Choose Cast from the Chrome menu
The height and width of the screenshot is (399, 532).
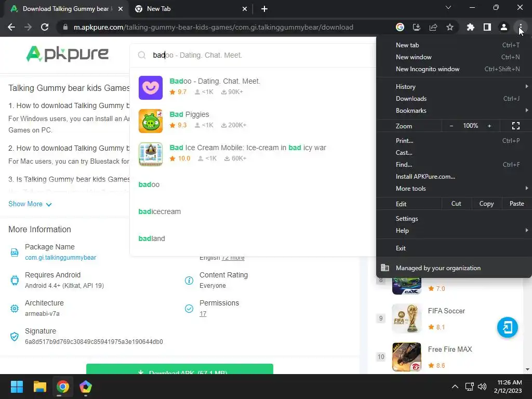[454, 153]
